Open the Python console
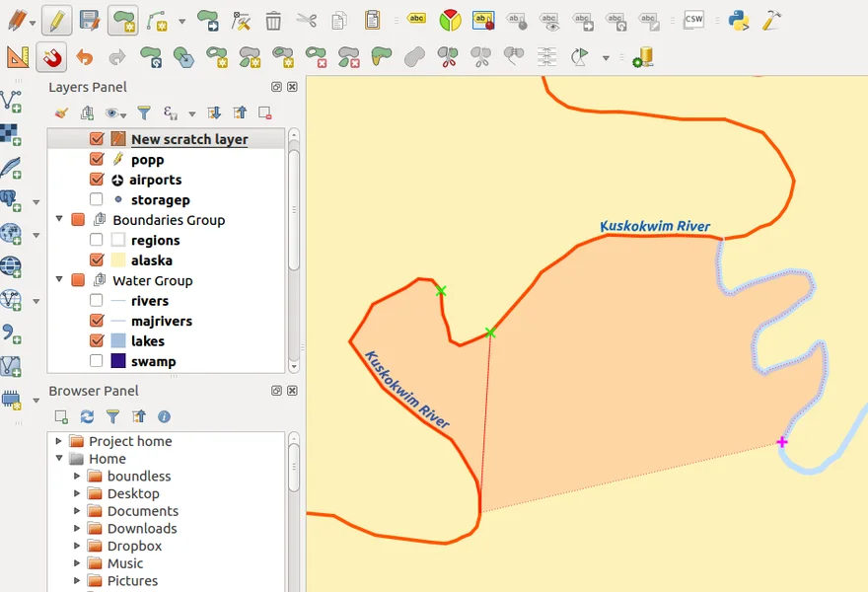This screenshot has width=868, height=592. 738,20
